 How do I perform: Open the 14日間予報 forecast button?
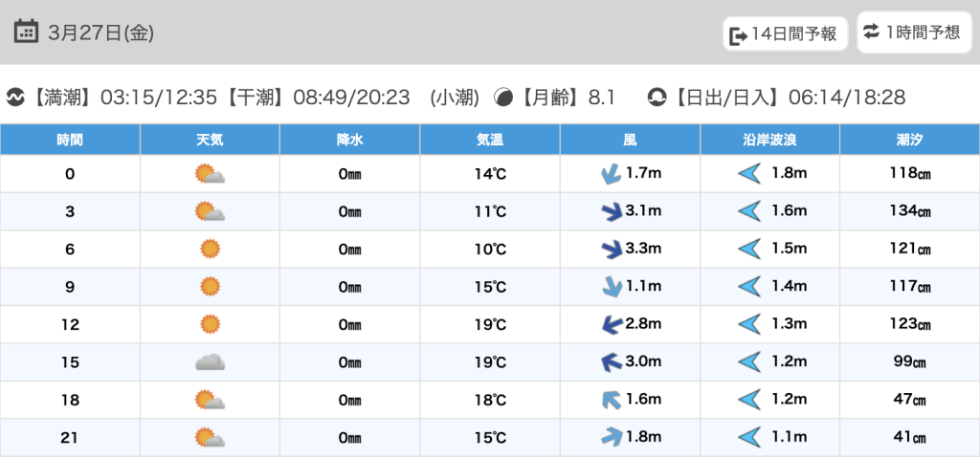pyautogui.click(x=786, y=34)
